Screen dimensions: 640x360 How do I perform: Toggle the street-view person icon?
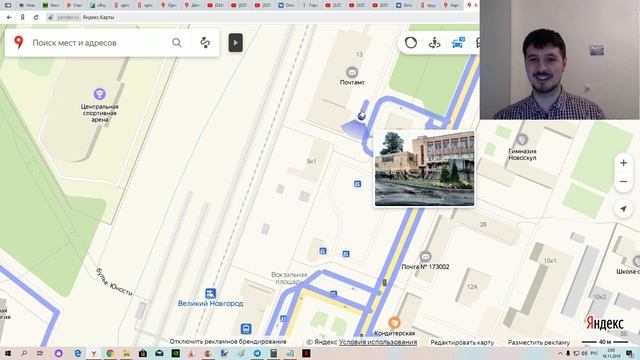click(434, 42)
